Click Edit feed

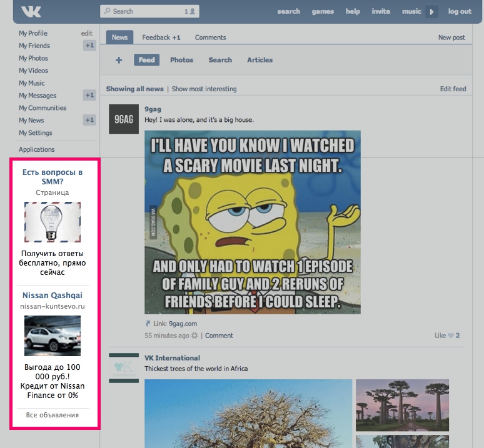[453, 89]
